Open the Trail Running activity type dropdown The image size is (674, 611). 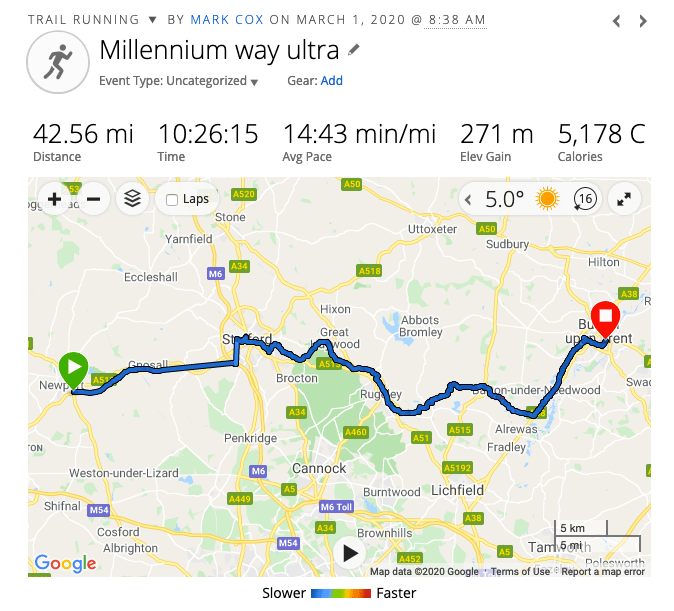(152, 20)
